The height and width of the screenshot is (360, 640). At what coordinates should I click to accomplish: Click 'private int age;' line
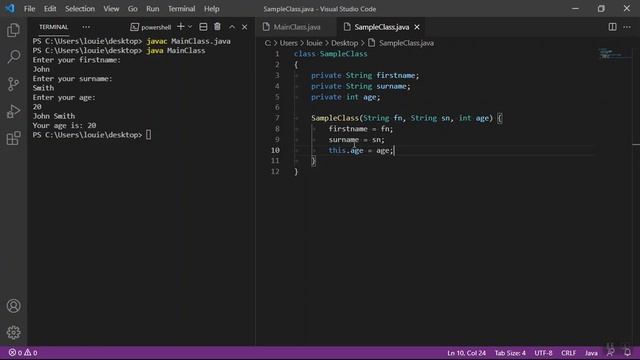click(x=345, y=97)
